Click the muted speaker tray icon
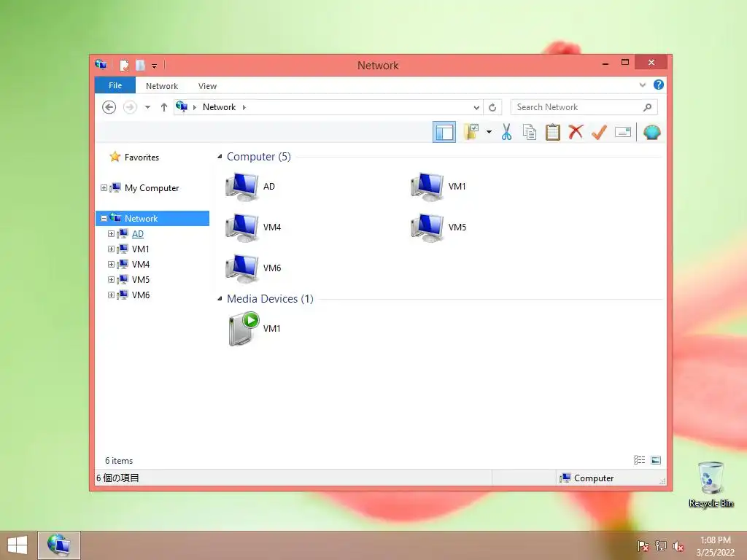This screenshot has width=747, height=560. [678, 546]
